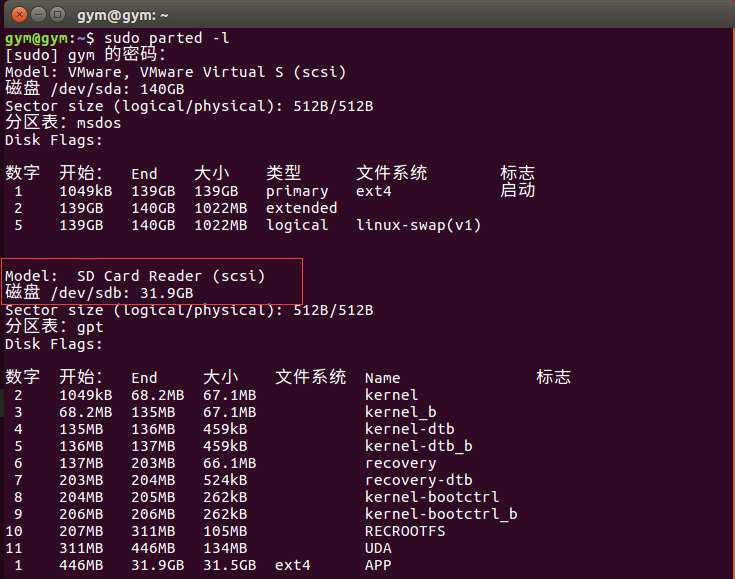The width and height of the screenshot is (735, 579).
Task: Click the '446MB' start value of APP row
Action: [81, 565]
